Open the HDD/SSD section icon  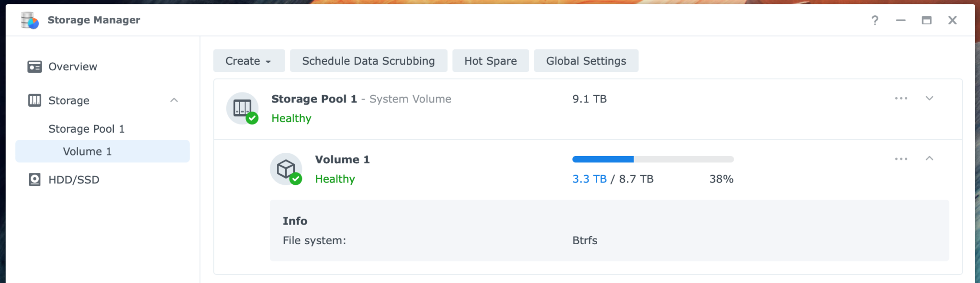point(33,180)
